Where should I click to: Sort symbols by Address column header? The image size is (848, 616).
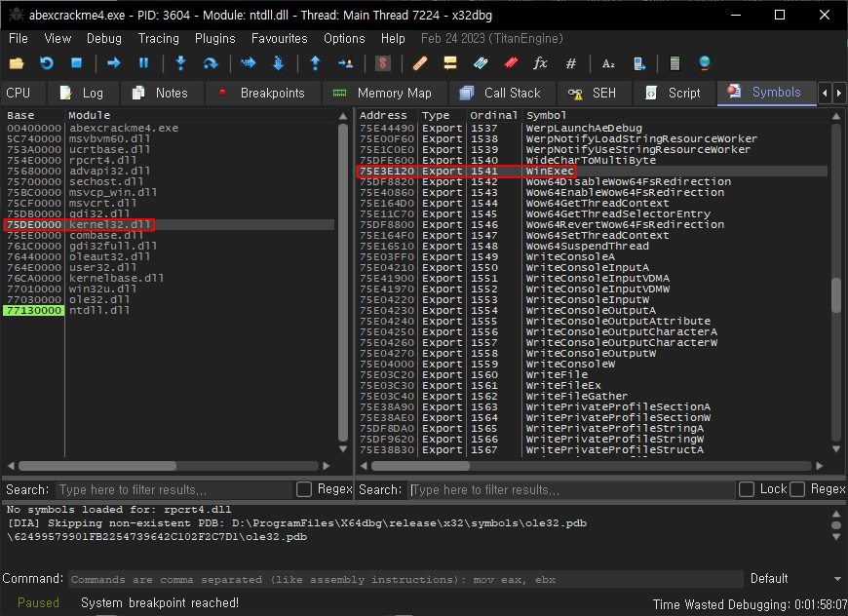[386, 115]
